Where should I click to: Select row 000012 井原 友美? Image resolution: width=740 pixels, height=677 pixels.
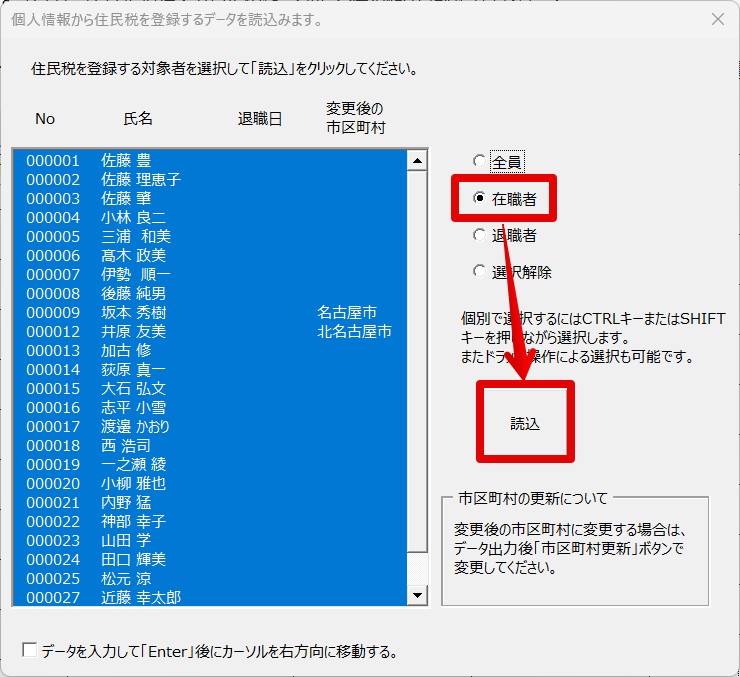point(210,331)
